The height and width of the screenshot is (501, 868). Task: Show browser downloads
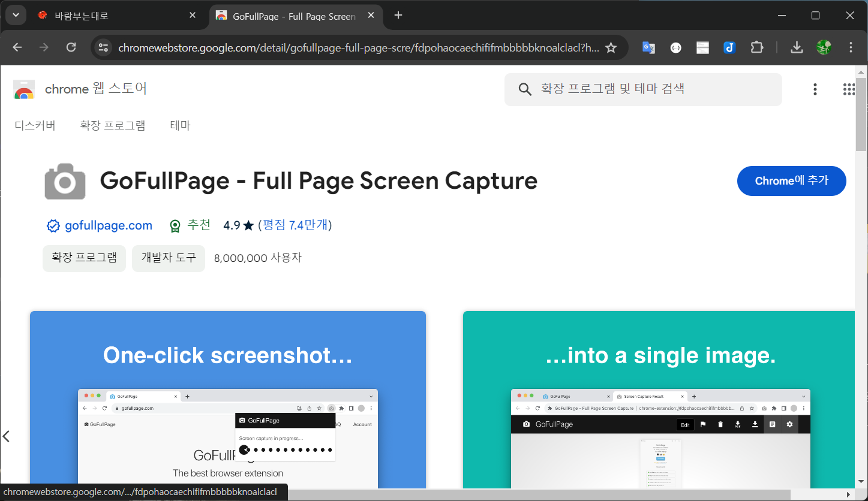(x=797, y=47)
